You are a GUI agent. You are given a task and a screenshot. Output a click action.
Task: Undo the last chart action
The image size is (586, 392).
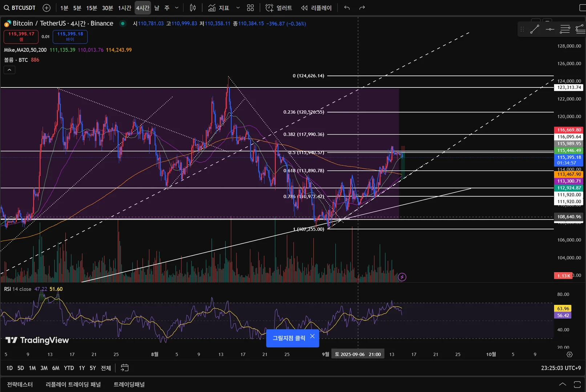pyautogui.click(x=347, y=8)
